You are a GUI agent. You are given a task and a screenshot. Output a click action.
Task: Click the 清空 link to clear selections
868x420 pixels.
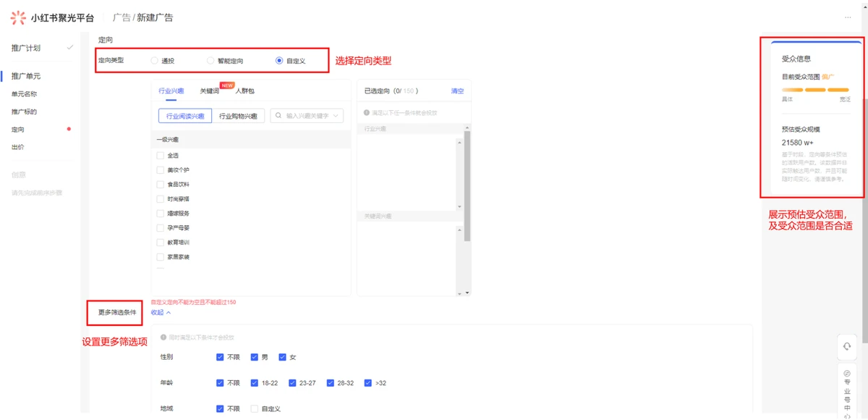(457, 91)
